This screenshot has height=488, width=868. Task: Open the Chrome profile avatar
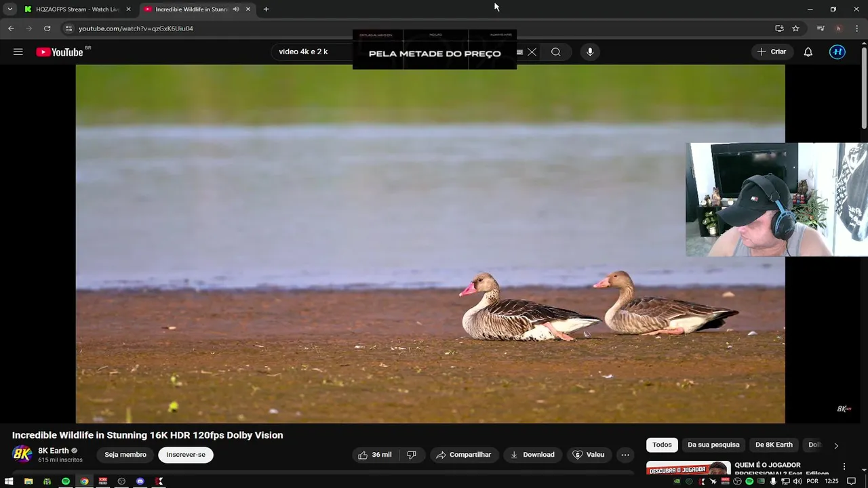839,28
